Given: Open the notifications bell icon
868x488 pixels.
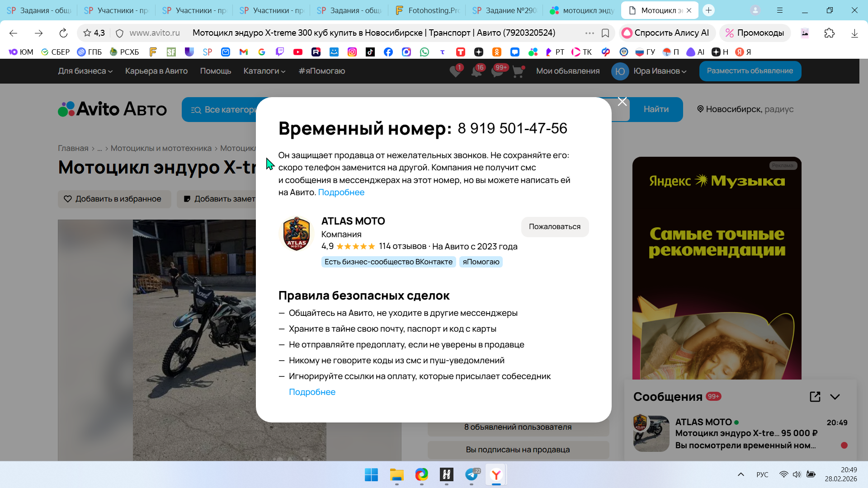Looking at the screenshot, I should tap(476, 71).
